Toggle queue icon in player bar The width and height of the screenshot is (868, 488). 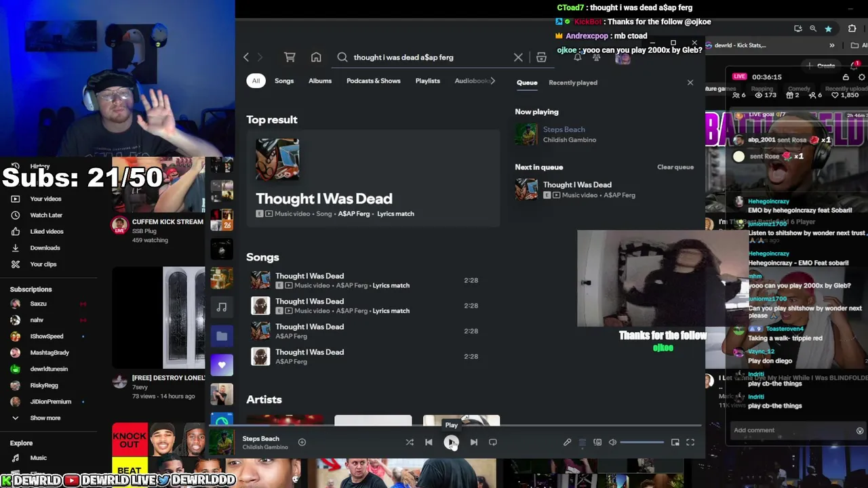click(x=582, y=443)
